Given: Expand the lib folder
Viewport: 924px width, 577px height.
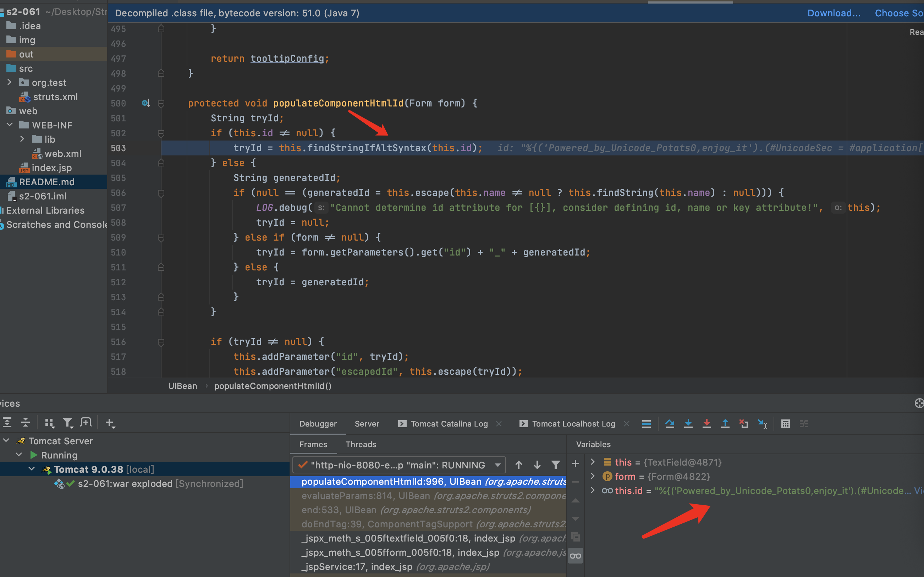Looking at the screenshot, I should coord(22,139).
